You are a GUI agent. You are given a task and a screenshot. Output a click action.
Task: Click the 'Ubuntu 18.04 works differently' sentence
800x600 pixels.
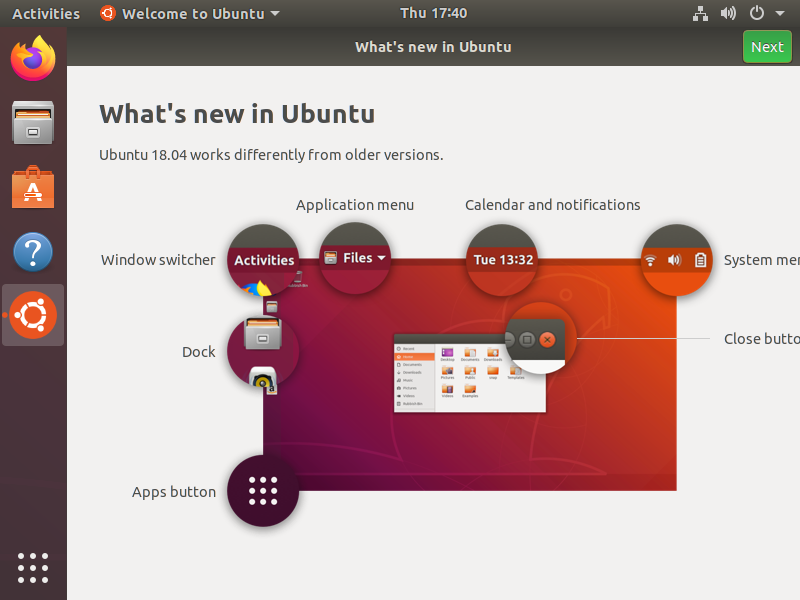coord(271,155)
